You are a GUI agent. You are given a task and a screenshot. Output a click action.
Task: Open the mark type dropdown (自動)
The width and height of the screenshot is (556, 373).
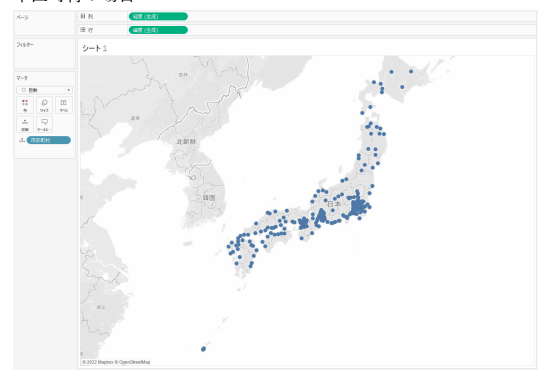pos(44,90)
